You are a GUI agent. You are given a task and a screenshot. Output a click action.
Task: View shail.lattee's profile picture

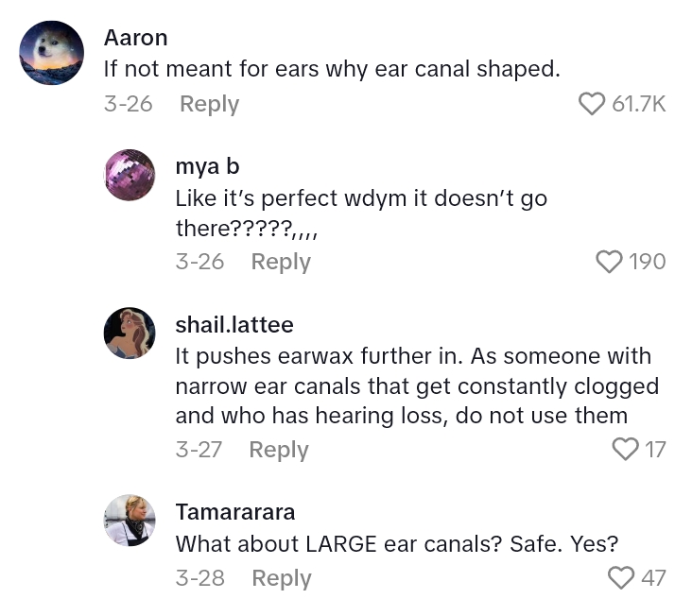[x=129, y=334]
